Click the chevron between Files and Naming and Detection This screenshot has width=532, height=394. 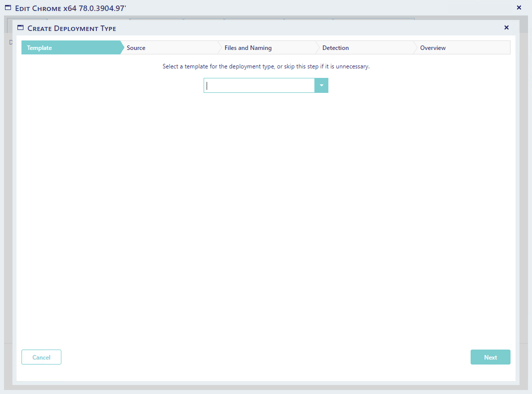tap(317, 48)
